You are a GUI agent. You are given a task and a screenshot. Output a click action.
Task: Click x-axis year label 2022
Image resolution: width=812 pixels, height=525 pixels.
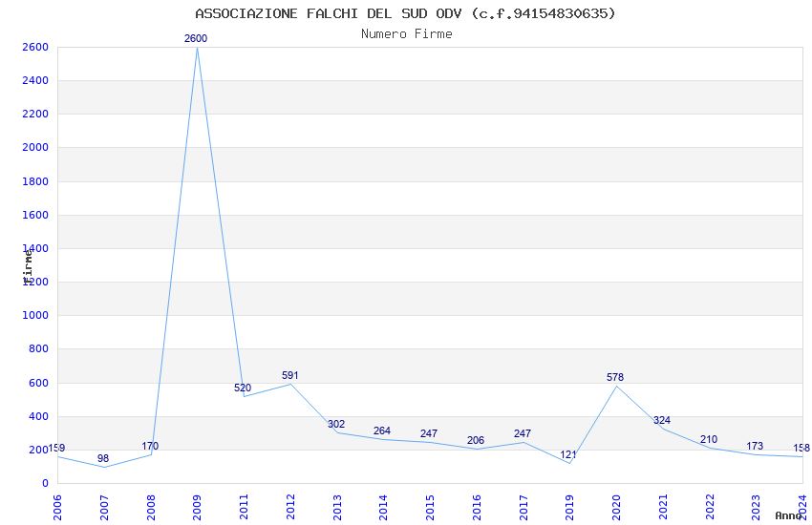pos(710,508)
